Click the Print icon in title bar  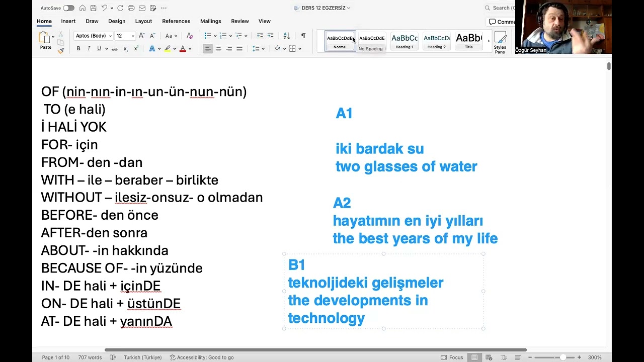[x=131, y=8]
